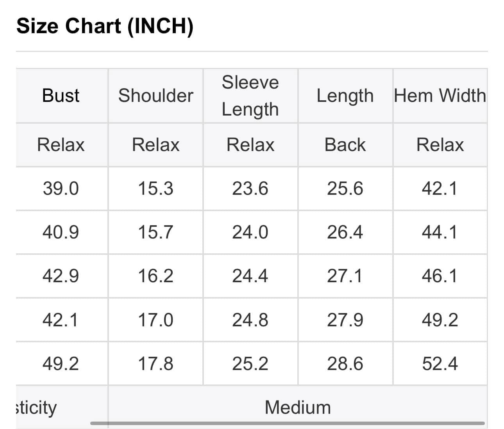Click the 23.6 sleeve length value

250,189
